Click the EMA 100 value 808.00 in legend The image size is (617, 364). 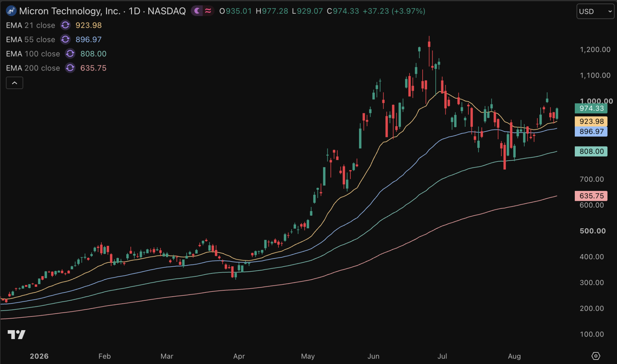93,54
